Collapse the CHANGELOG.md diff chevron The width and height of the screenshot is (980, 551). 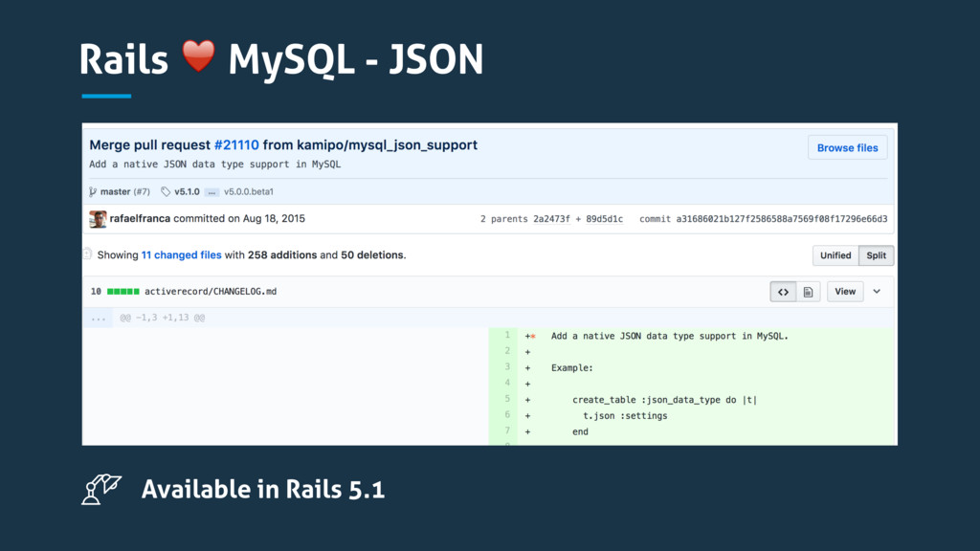pyautogui.click(x=877, y=292)
